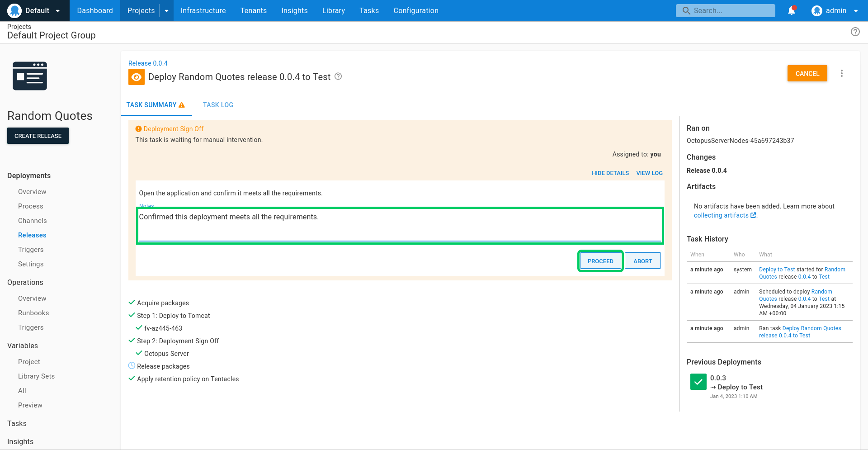
Task: Click the green success icon for 0.0.3
Action: pyautogui.click(x=698, y=382)
